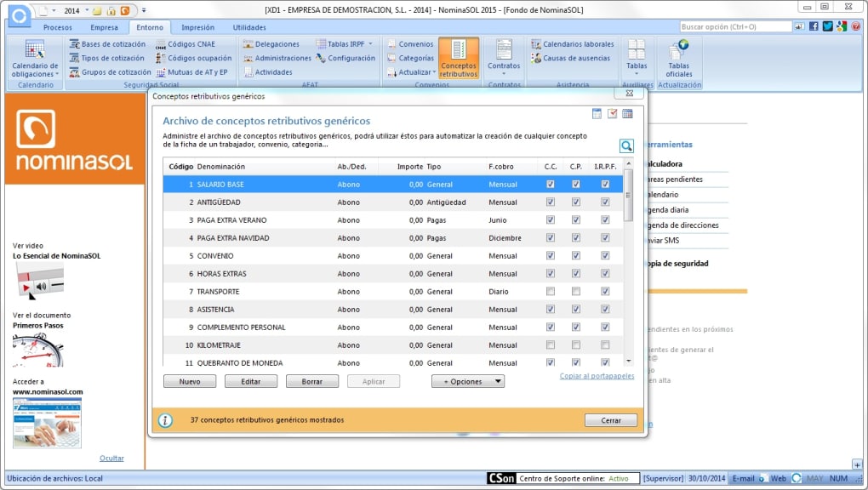The image size is (868, 490).
Task: Open Códigos ocupación
Action: click(x=194, y=58)
